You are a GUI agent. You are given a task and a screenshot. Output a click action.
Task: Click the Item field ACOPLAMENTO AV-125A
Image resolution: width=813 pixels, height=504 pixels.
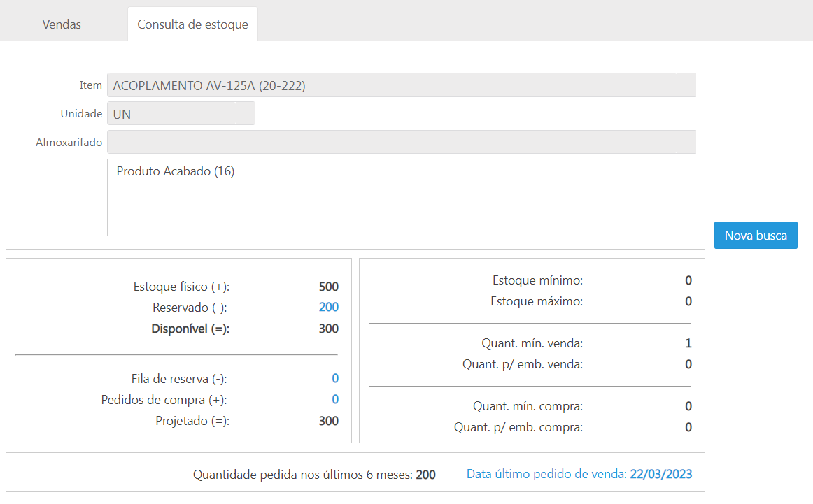point(402,85)
